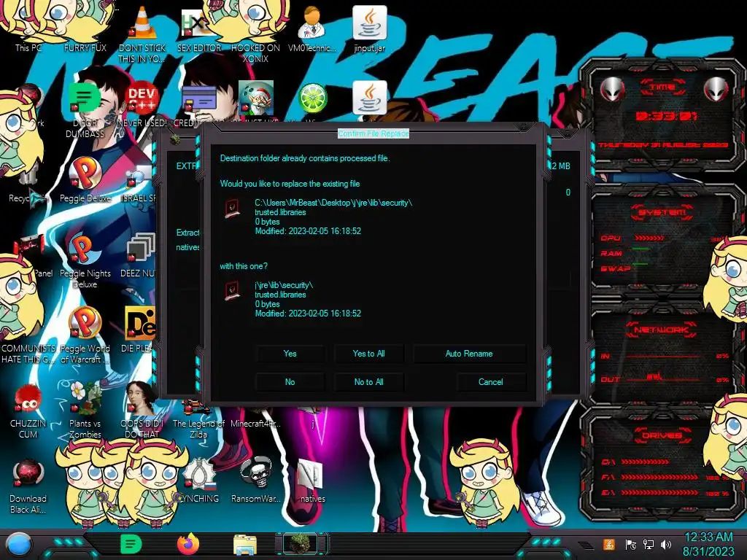Click the F:\ drive bar in DRIVES gadget
This screenshot has width=747, height=560.
659,477
